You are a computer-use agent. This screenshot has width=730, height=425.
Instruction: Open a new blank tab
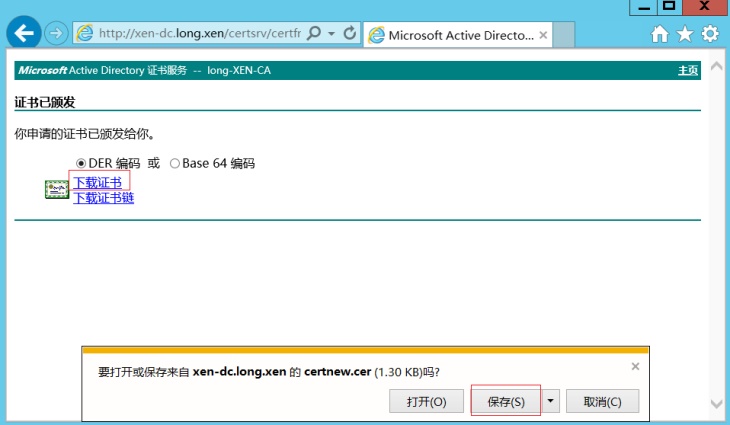564,35
